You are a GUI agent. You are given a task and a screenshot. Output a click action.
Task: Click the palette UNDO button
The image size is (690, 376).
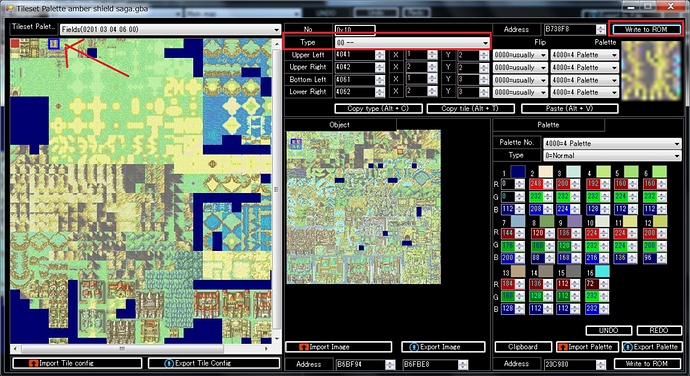[x=609, y=330]
